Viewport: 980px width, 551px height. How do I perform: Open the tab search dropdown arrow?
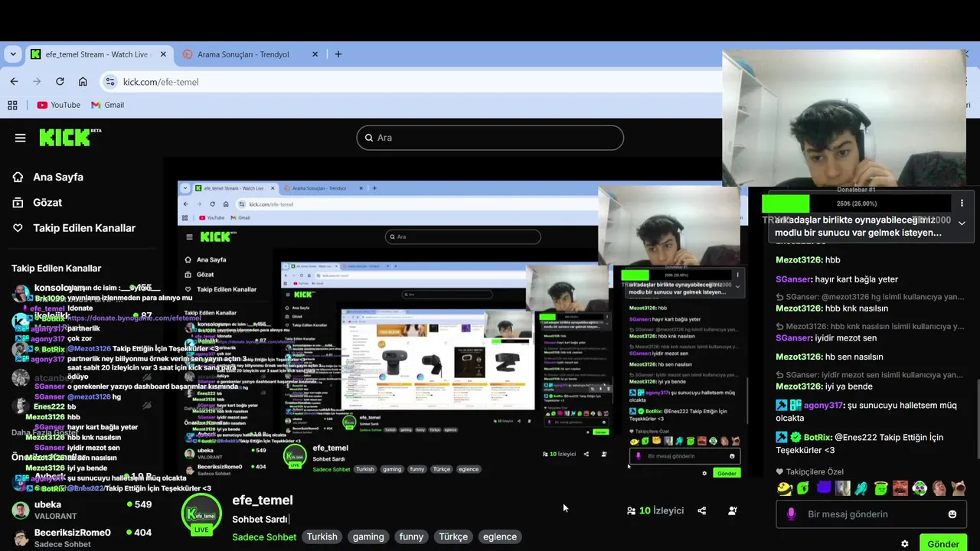(13, 54)
